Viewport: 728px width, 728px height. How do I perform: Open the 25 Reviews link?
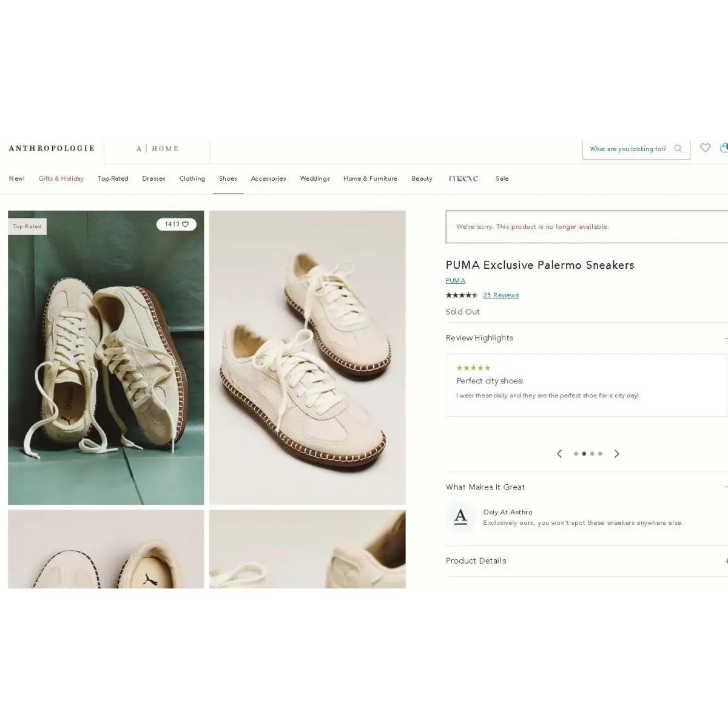click(501, 295)
